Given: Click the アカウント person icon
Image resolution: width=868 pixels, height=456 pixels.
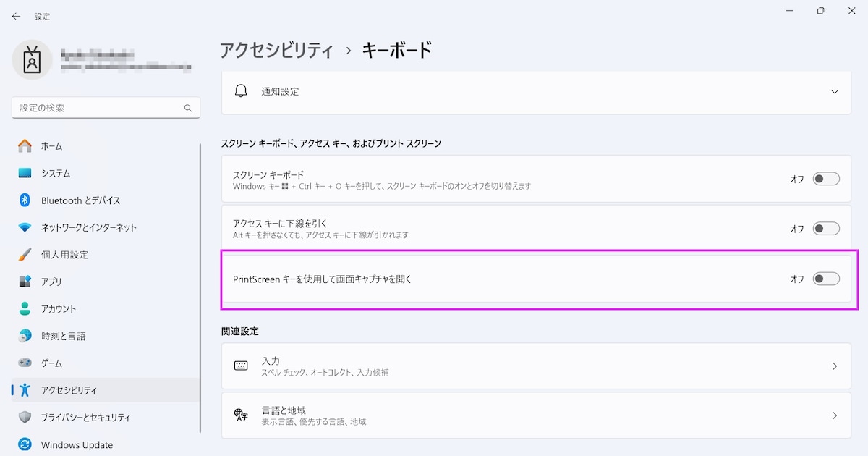Looking at the screenshot, I should click(x=25, y=308).
